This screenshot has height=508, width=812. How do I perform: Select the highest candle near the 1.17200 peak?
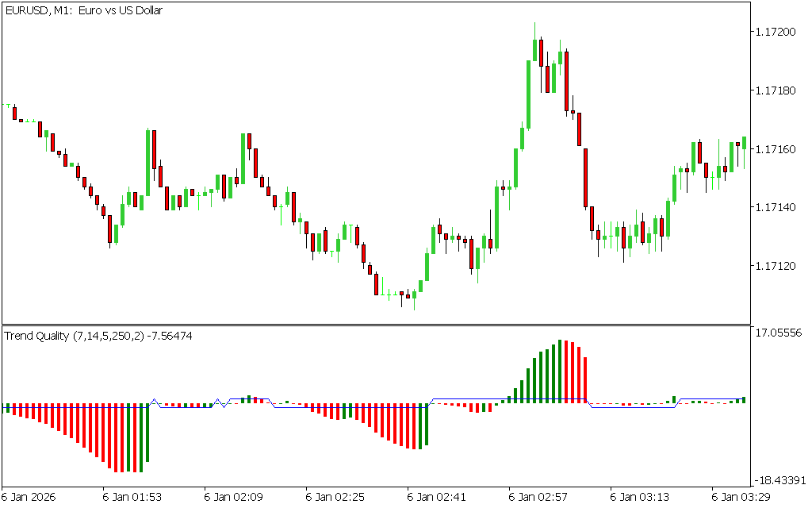[x=535, y=49]
